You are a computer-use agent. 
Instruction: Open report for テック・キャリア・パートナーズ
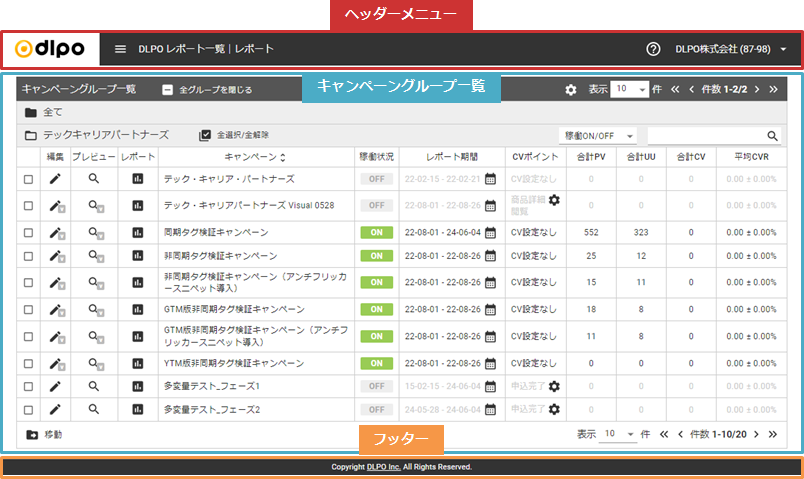coord(137,178)
